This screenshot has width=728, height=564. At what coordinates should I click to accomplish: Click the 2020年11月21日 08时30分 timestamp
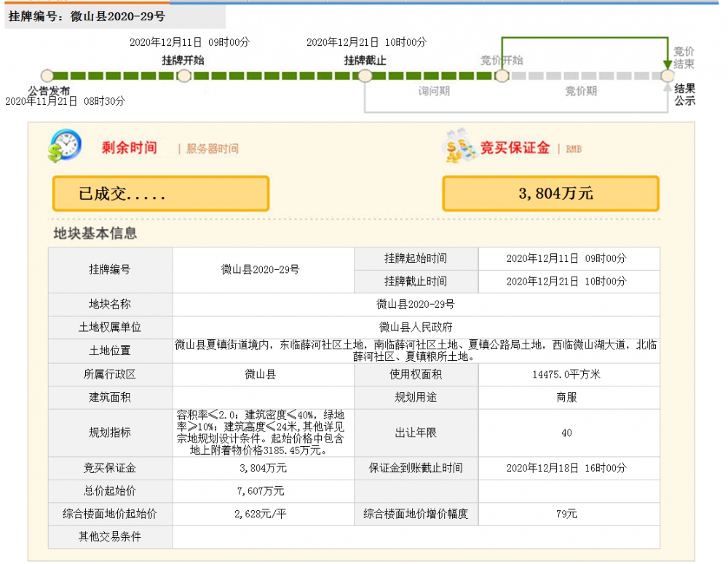pyautogui.click(x=65, y=101)
